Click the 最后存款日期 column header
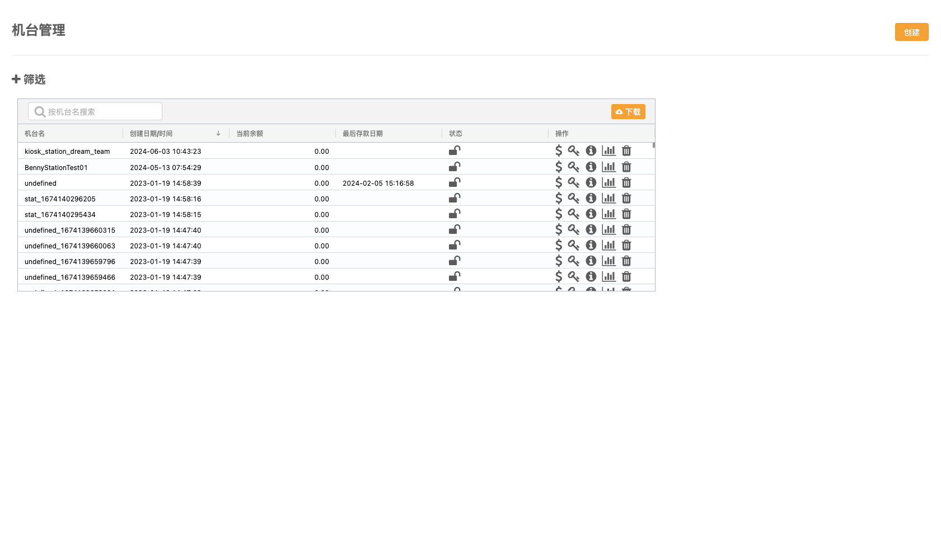Viewport: 941px width, 560px height. click(x=363, y=133)
